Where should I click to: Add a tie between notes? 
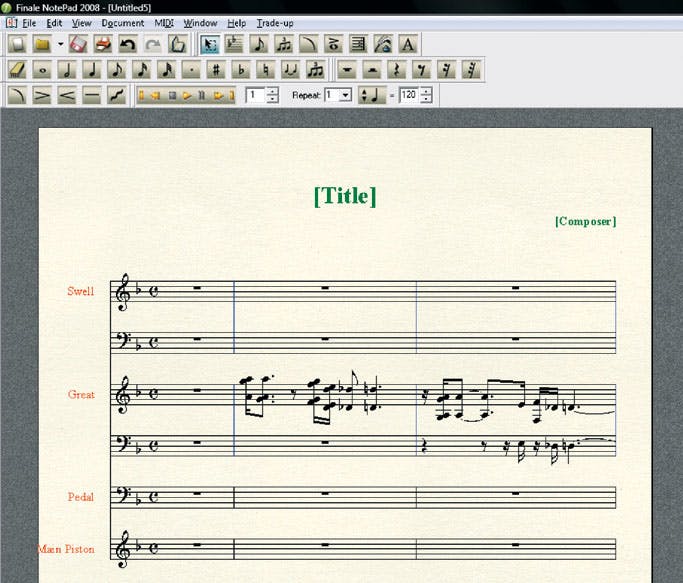point(291,70)
